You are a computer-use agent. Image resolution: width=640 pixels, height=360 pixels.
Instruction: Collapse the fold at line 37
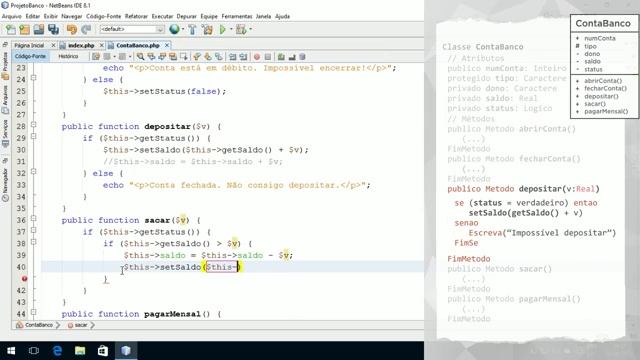tap(34, 230)
